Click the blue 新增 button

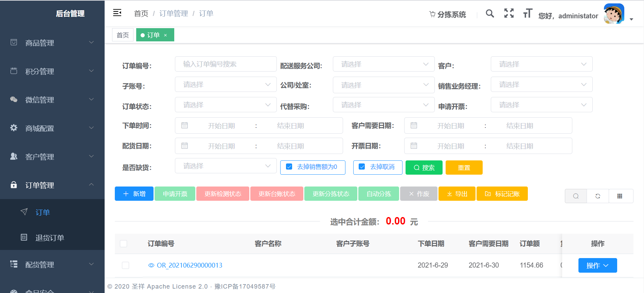click(x=134, y=194)
